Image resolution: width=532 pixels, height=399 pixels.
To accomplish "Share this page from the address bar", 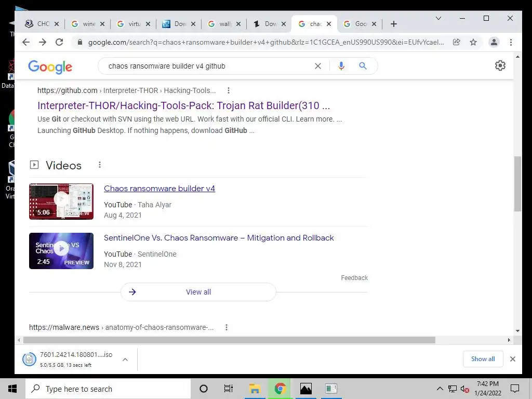I will [457, 42].
